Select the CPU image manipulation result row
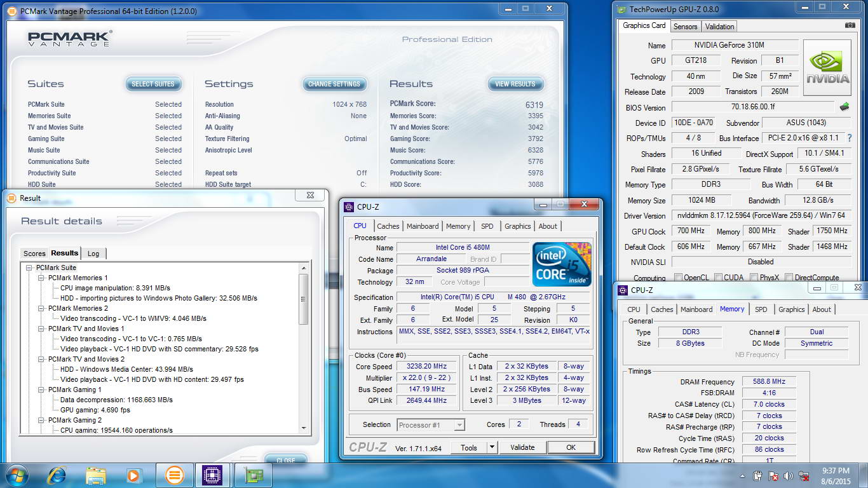Viewport: 868px width, 488px height. click(115, 288)
